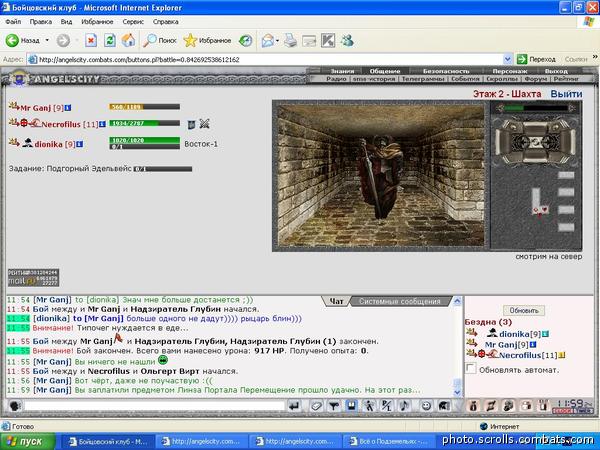Click the crossed swords icon beside Necrofilus

[204, 124]
